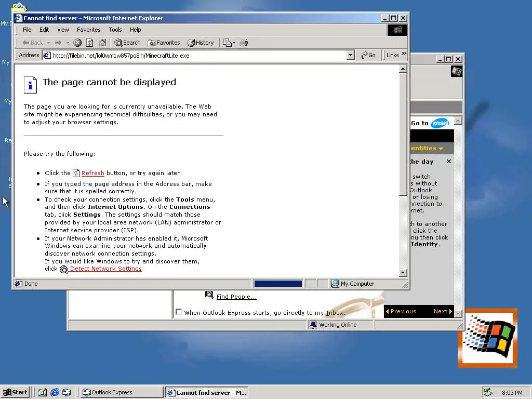Viewport: 532px width, 399px height.
Task: Switch to Outlook Express taskbar button
Action: point(122,392)
